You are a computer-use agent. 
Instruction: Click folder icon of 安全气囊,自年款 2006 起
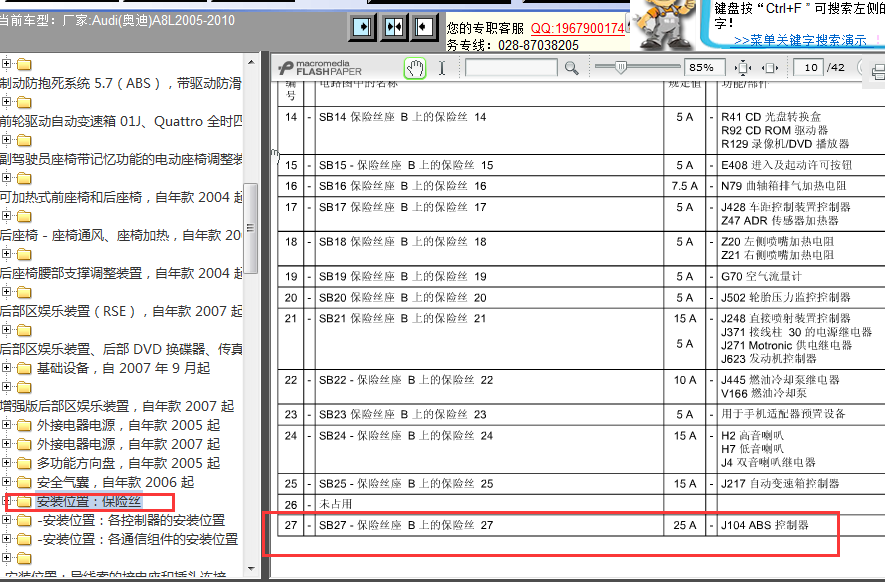tap(24, 483)
